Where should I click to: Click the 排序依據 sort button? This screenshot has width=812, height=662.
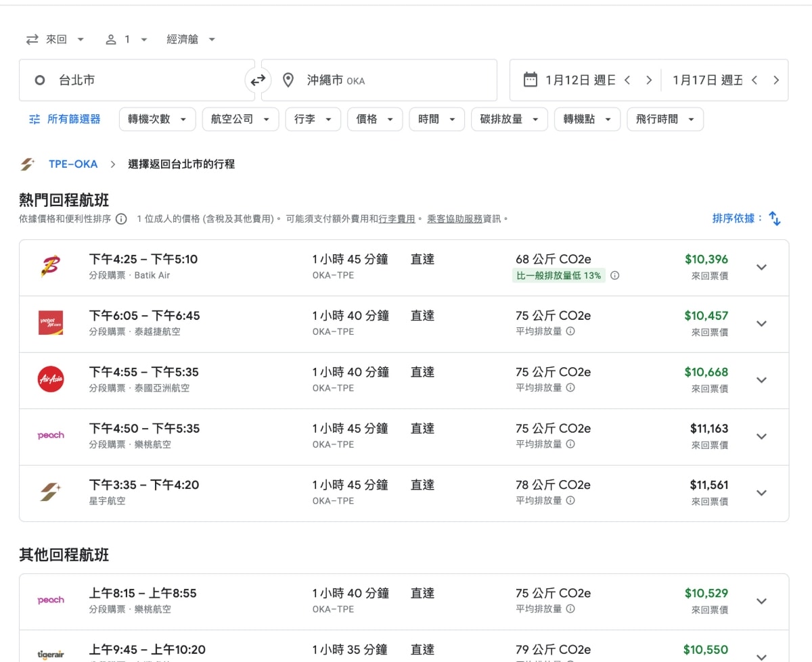tap(747, 218)
